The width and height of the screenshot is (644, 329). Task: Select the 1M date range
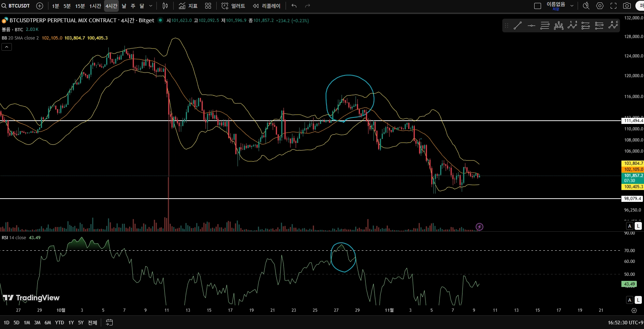pyautogui.click(x=27, y=323)
